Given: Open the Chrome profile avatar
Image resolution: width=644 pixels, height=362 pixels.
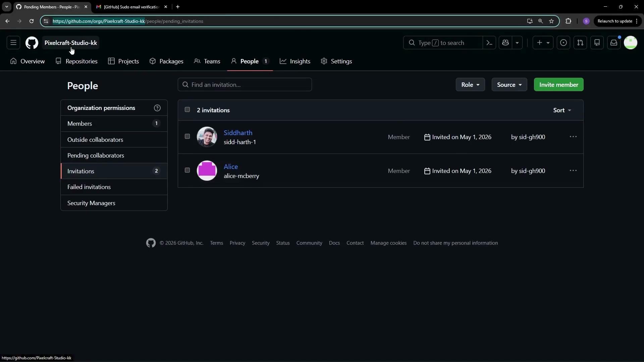Looking at the screenshot, I should [x=586, y=21].
